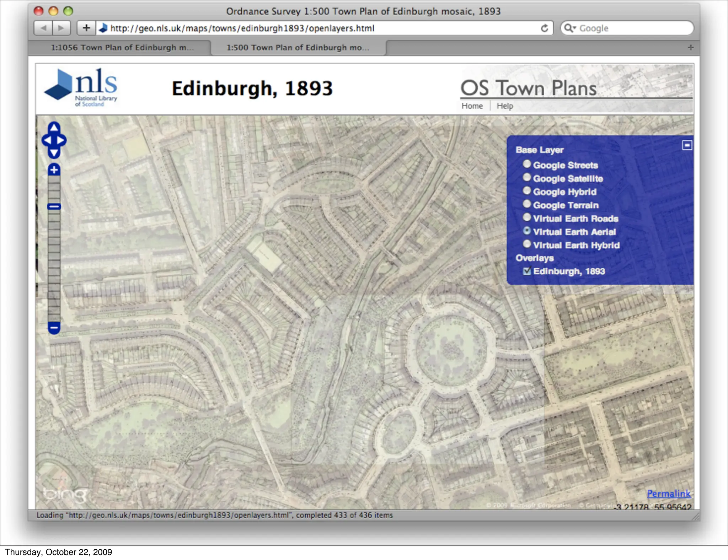Choose Virtual Earth Hybrid base layer
This screenshot has height=560, width=728.
tap(527, 244)
